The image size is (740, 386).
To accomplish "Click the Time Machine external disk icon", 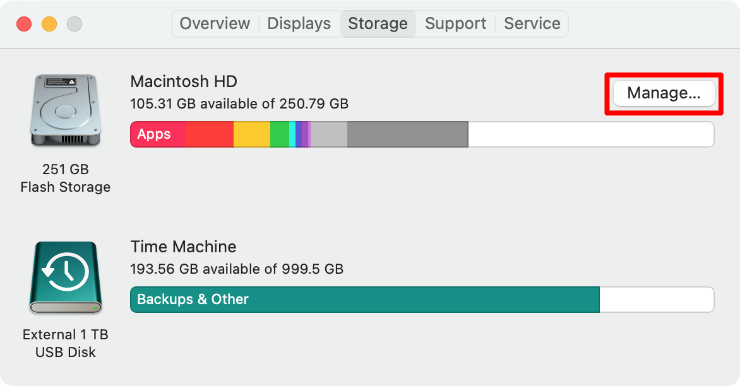I will click(66, 277).
